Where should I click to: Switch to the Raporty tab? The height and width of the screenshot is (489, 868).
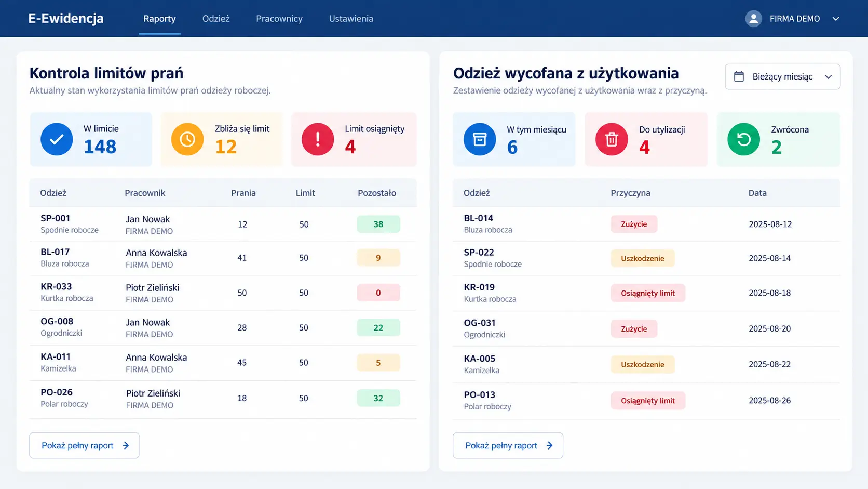coord(159,19)
